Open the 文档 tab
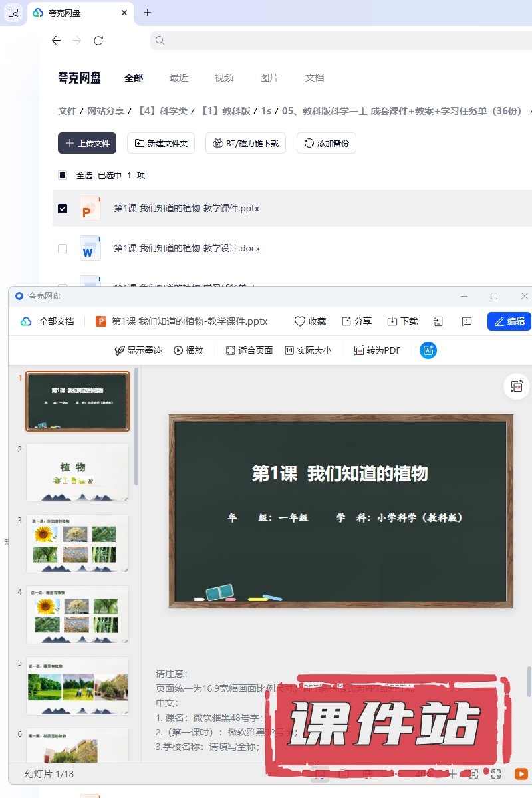 pos(315,78)
